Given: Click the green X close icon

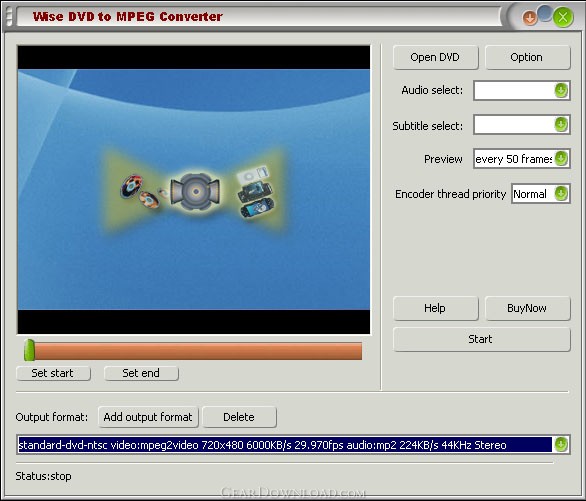Looking at the screenshot, I should 563,17.
